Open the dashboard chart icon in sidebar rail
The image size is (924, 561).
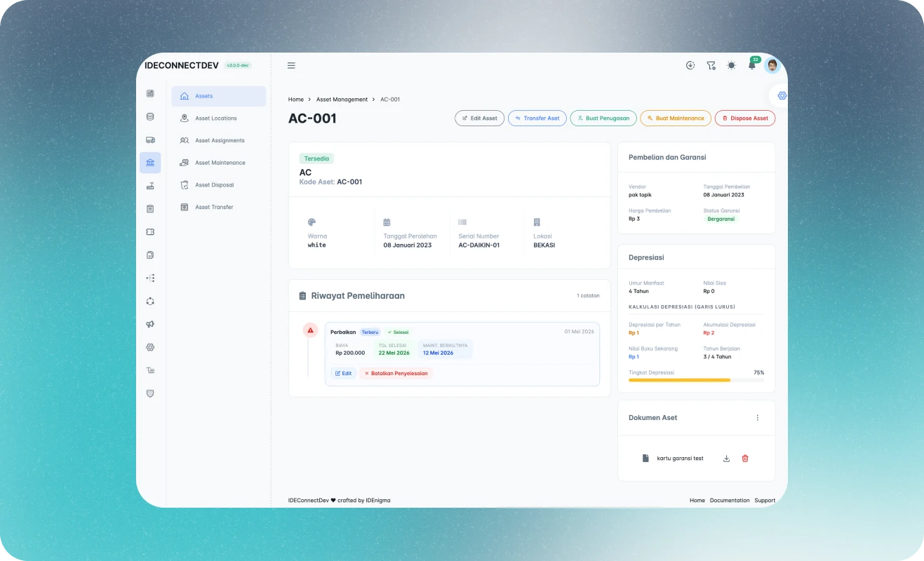coord(150,93)
